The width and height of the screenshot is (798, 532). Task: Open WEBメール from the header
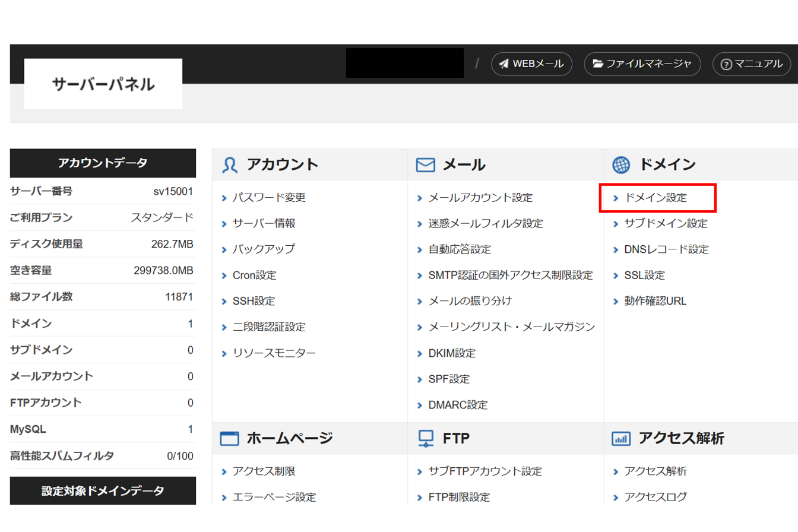[531, 64]
